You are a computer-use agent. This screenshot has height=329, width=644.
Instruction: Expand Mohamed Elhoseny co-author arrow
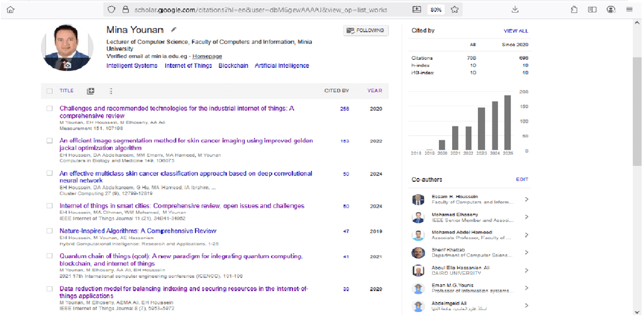point(526,218)
